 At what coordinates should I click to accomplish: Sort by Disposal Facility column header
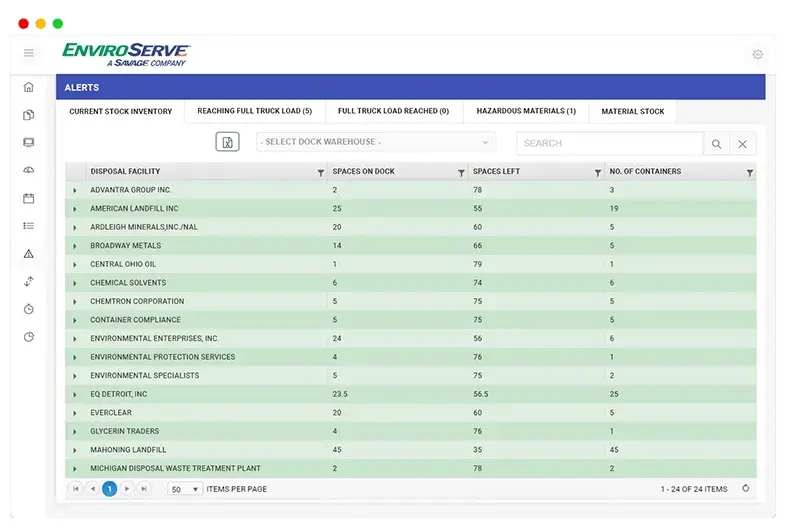125,171
